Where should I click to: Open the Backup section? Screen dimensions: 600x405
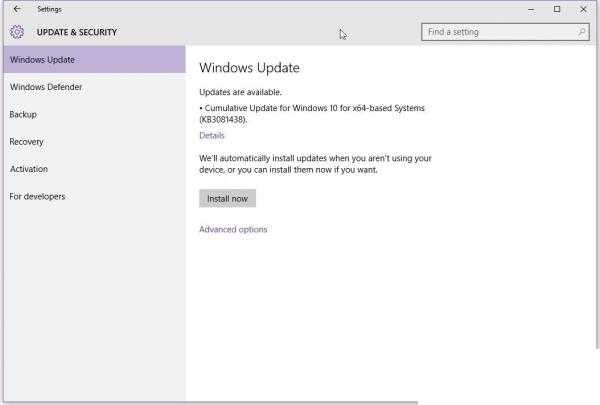point(95,114)
